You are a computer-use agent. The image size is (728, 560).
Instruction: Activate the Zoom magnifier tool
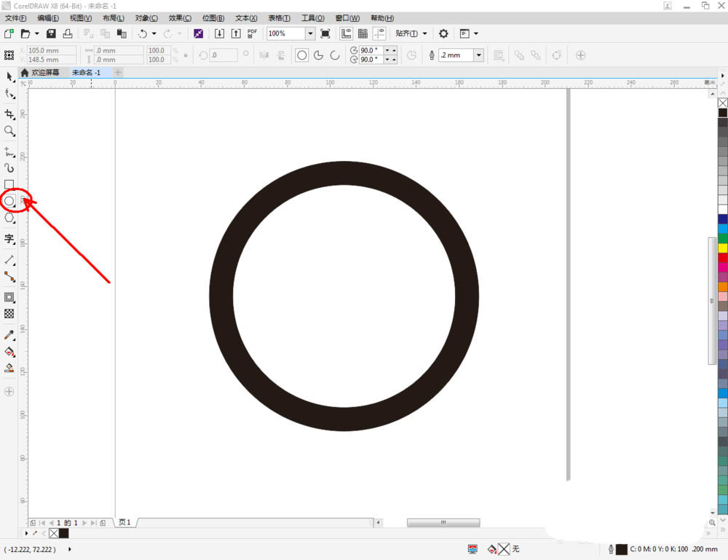coord(9,131)
